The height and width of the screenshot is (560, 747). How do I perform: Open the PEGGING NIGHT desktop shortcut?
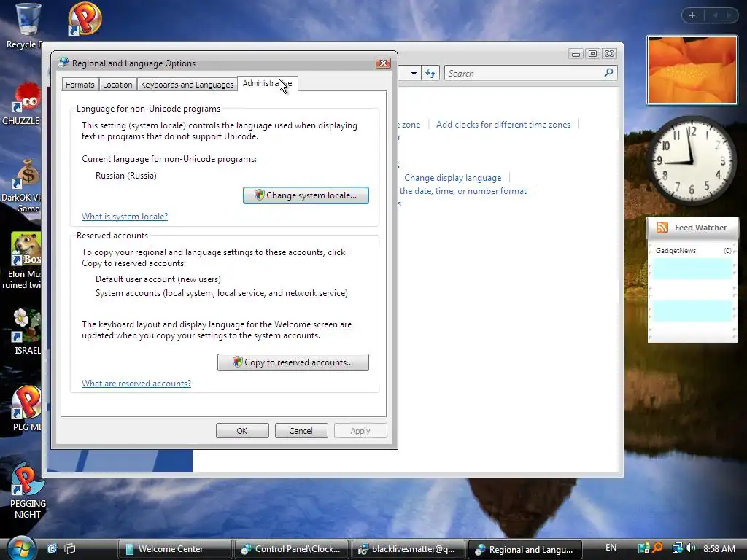tap(27, 491)
